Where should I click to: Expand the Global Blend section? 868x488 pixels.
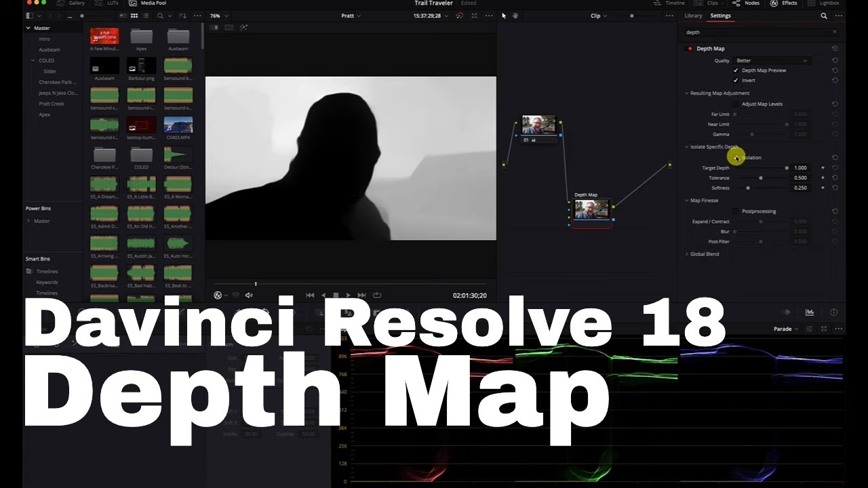click(686, 253)
